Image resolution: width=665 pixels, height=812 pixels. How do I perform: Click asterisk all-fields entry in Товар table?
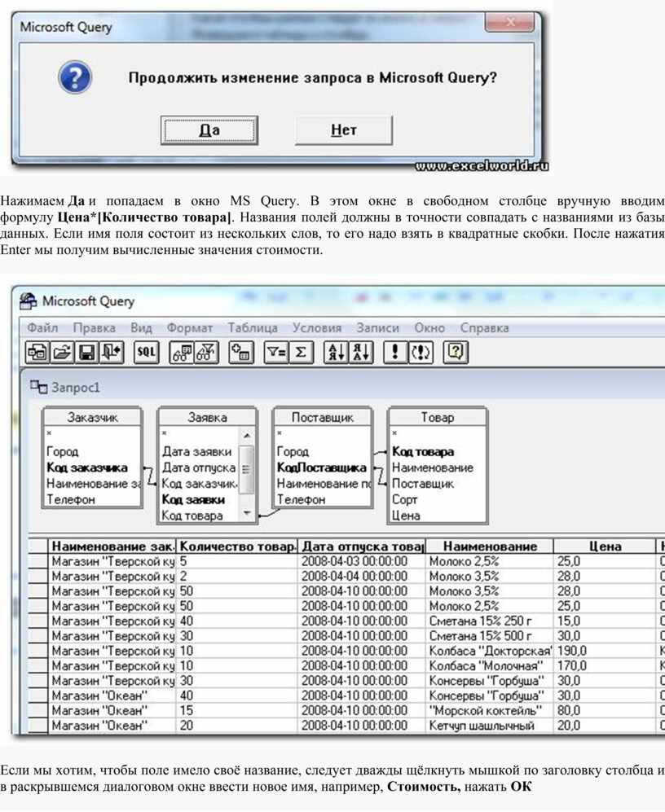coord(394,433)
